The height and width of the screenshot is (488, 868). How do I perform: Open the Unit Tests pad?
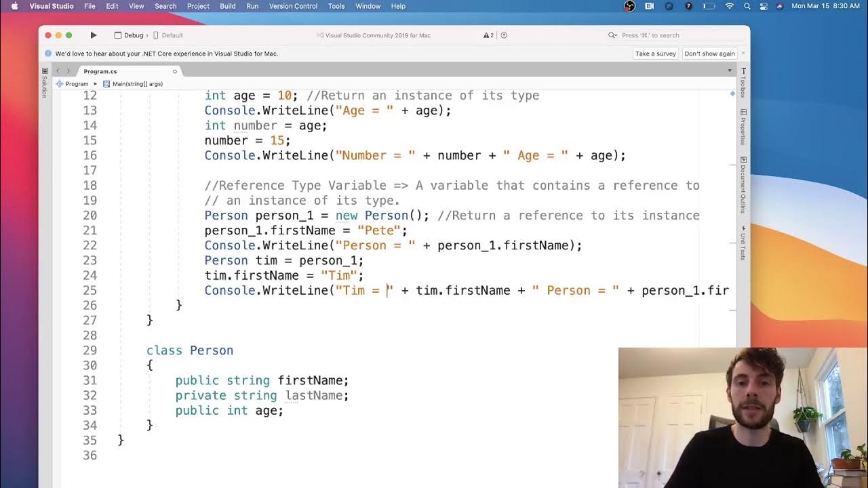[x=743, y=243]
